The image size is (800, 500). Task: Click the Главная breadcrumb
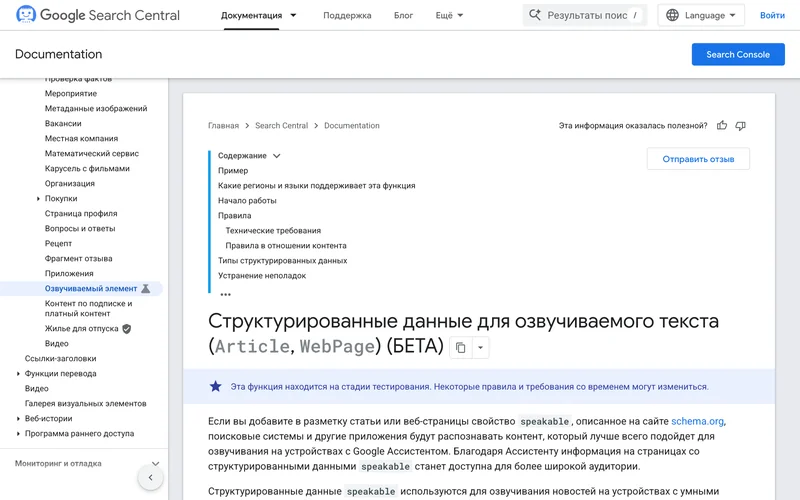pos(223,126)
